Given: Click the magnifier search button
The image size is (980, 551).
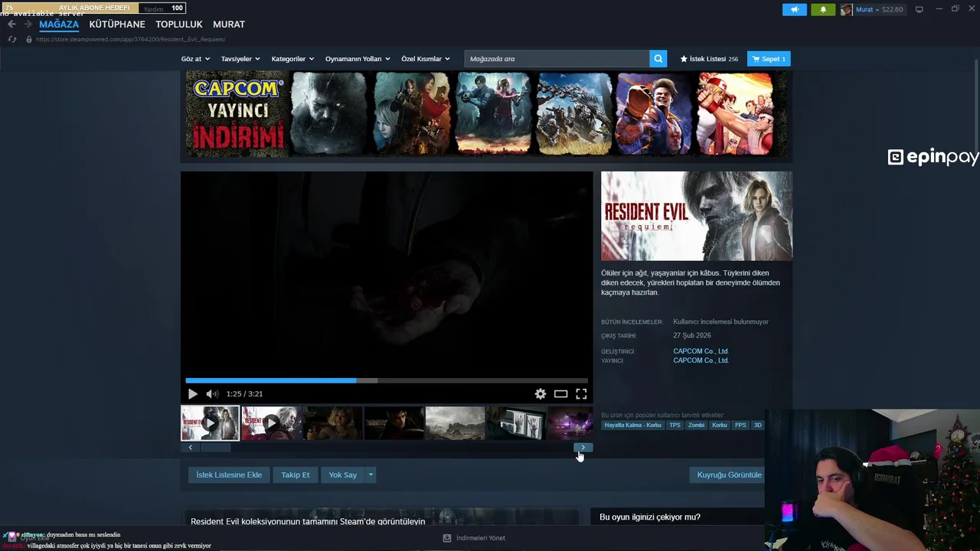Looking at the screenshot, I should point(658,59).
